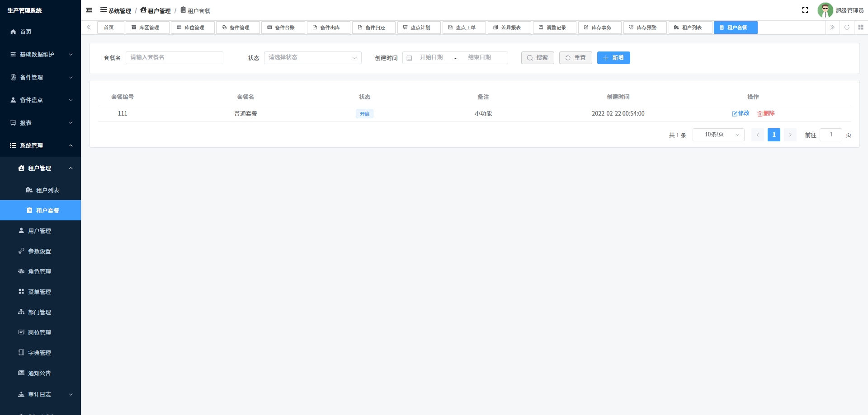Open 参数设置 in the sidebar
This screenshot has width=868, height=415.
click(40, 251)
